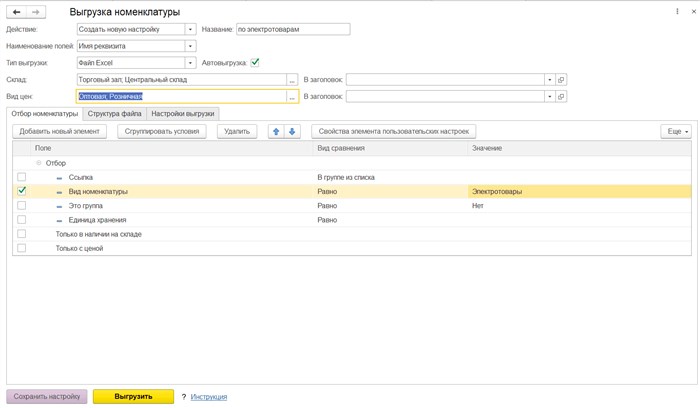Click Сохранить настройку button
The height and width of the screenshot is (408, 700).
[x=47, y=396]
